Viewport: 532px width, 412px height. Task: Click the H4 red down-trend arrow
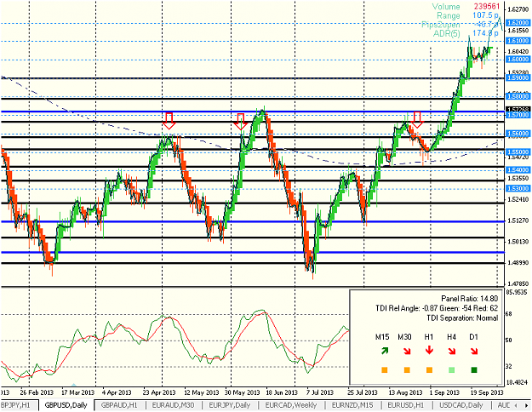452,351
